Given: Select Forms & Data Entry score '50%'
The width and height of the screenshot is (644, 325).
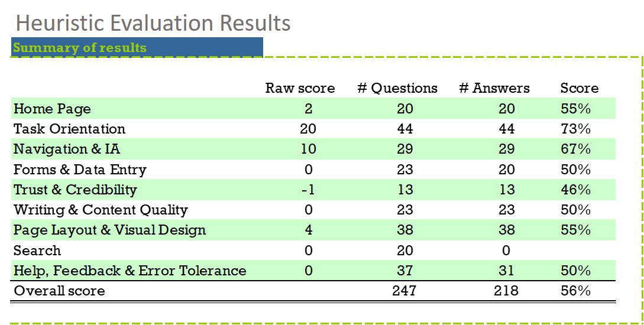Looking at the screenshot, I should (575, 170).
